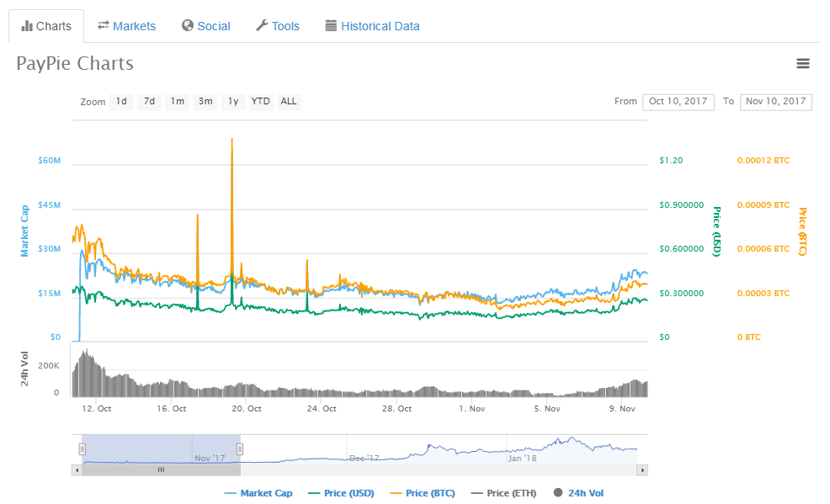Click the $45M market cap axis label
This screenshot has width=830, height=504.
(x=49, y=204)
